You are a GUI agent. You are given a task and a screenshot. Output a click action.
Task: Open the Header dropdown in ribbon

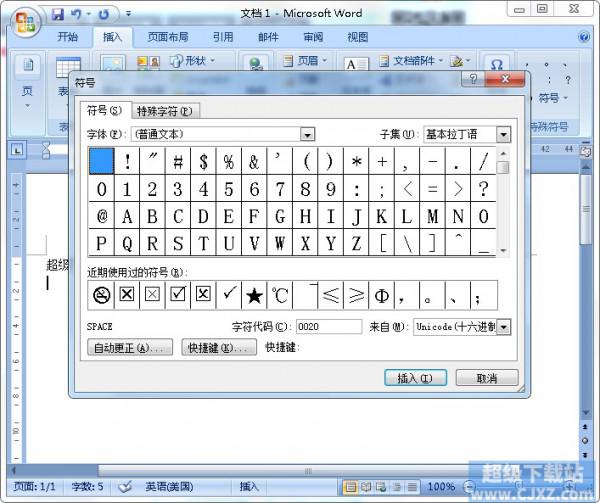pos(305,60)
